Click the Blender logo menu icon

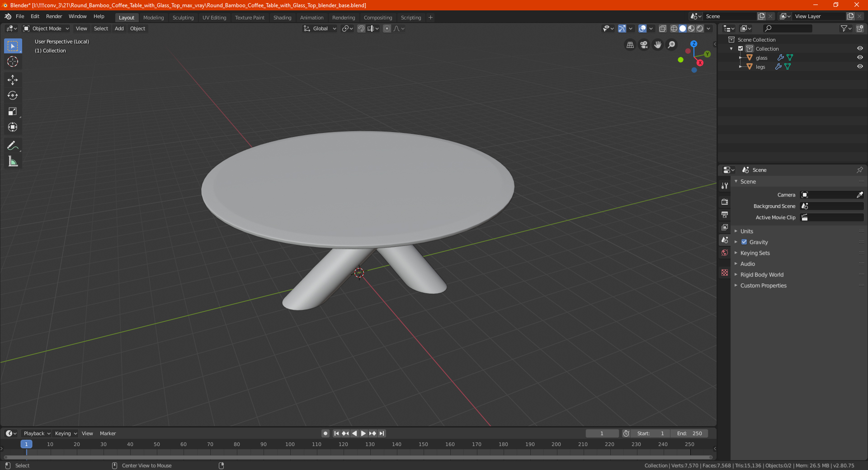click(x=8, y=16)
